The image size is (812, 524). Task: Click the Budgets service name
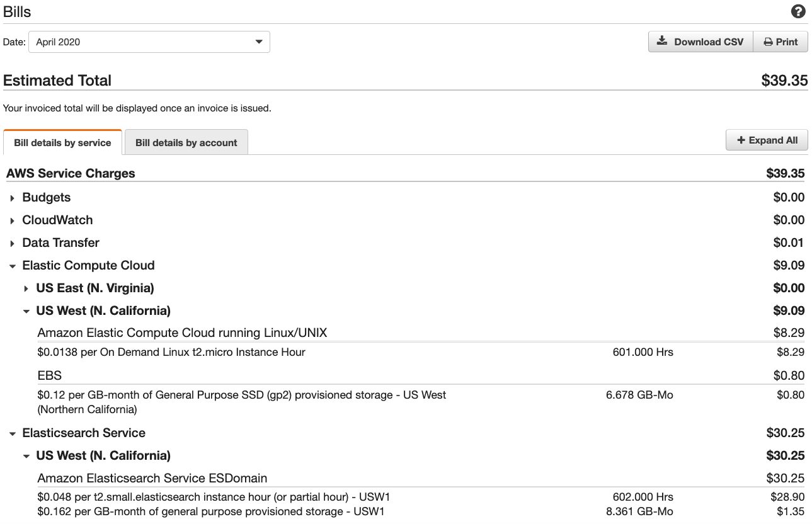(x=47, y=197)
